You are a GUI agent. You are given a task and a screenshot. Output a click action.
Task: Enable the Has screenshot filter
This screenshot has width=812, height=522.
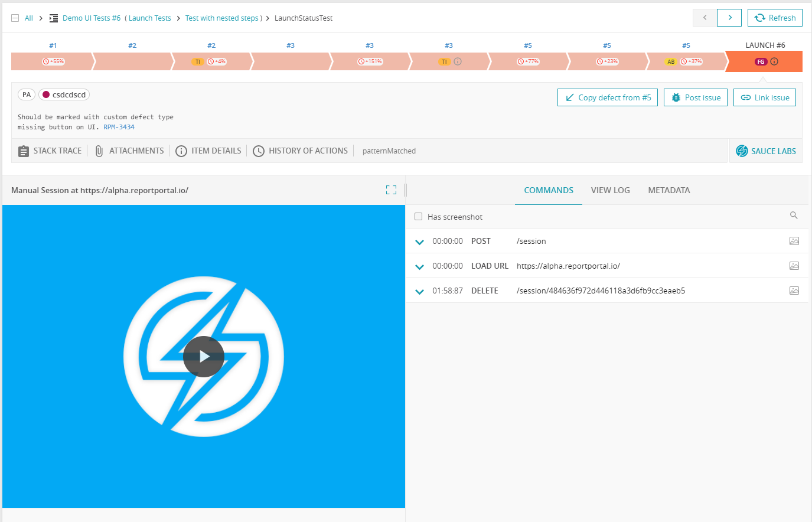[419, 216]
